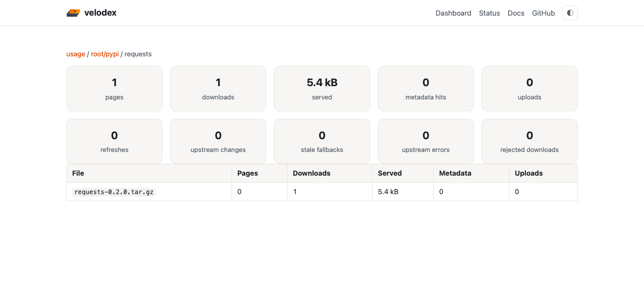
Task: Click the rejected downloads card
Action: (529, 141)
